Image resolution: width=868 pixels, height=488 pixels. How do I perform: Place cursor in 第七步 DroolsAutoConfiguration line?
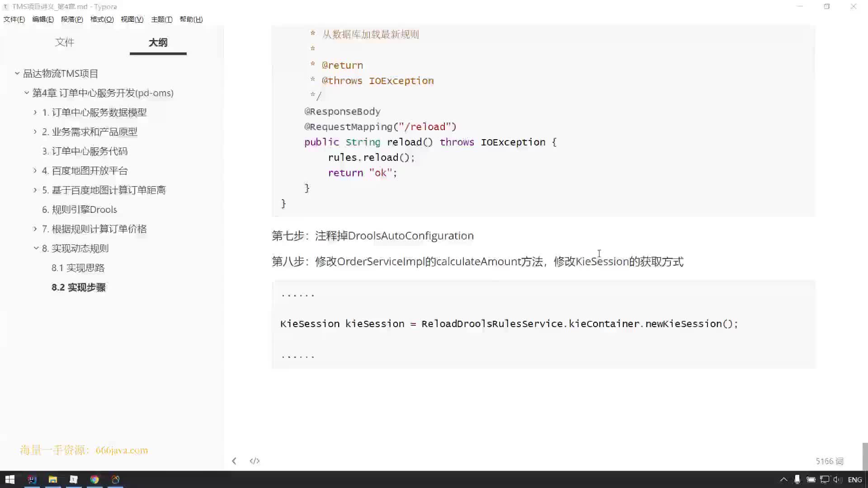373,236
